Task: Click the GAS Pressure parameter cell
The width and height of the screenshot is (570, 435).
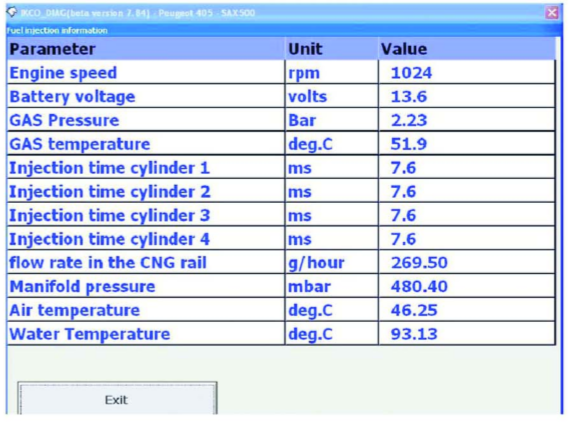Action: coord(145,120)
